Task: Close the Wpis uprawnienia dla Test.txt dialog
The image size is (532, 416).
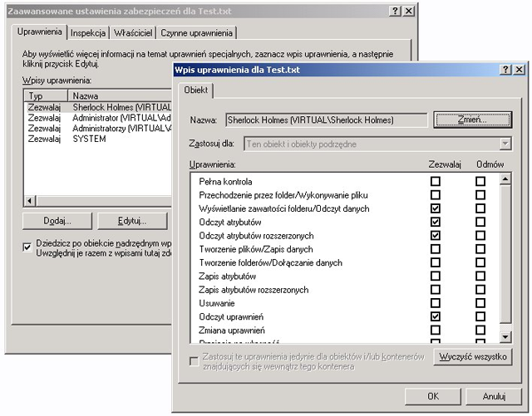Action: pos(518,70)
